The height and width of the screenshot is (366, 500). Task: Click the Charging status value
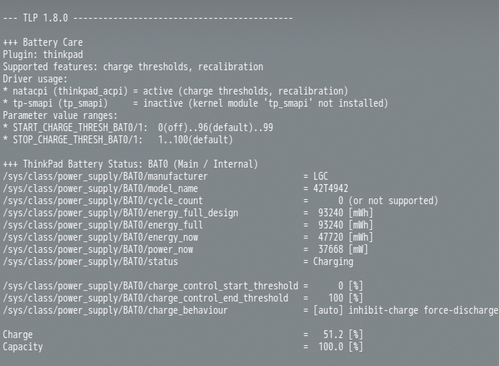(x=333, y=262)
